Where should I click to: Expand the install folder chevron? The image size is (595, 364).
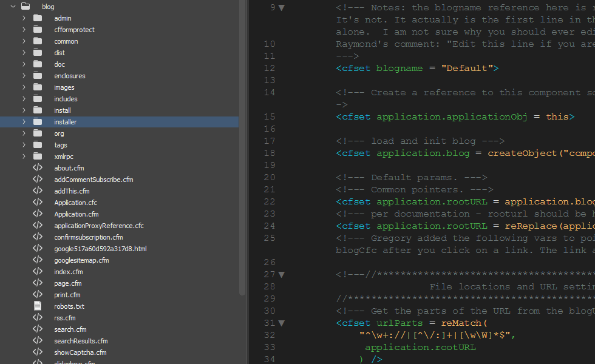[x=24, y=110]
